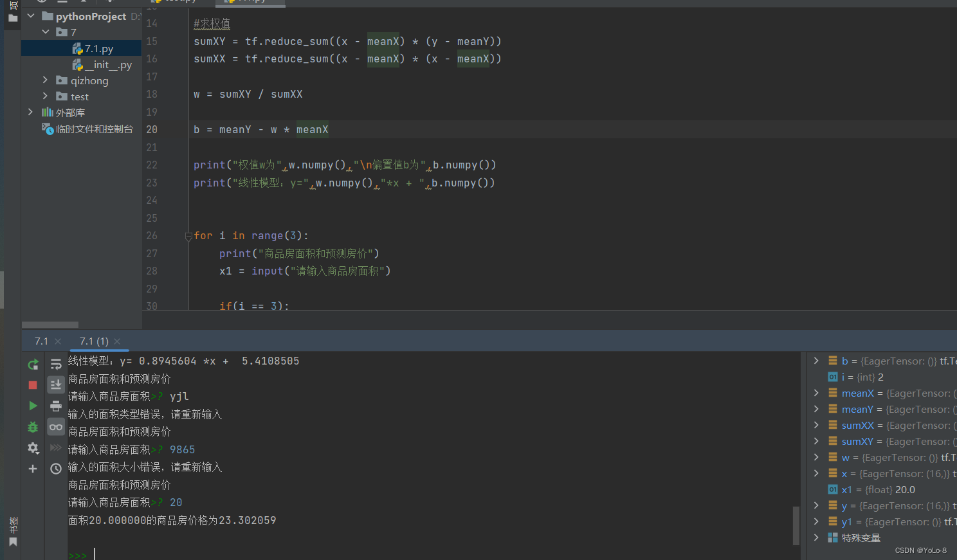Viewport: 957px width, 560px height.
Task: Expand the test folder
Action: pyautogui.click(x=45, y=96)
